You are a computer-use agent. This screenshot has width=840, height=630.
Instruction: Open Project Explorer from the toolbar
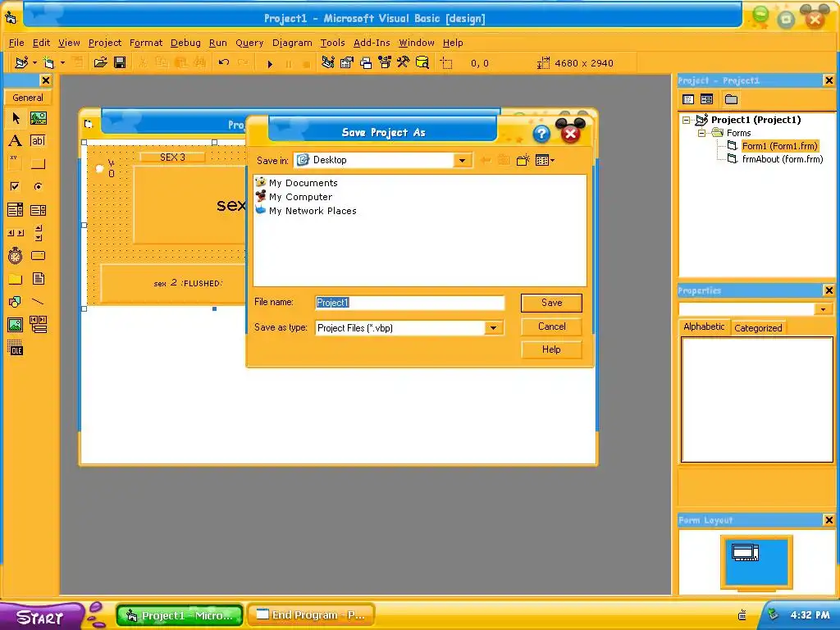(x=328, y=62)
